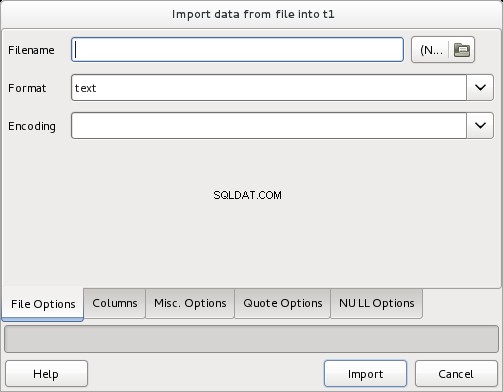Open the Columns tab
Screen dimensions: 503x392
[x=115, y=303]
